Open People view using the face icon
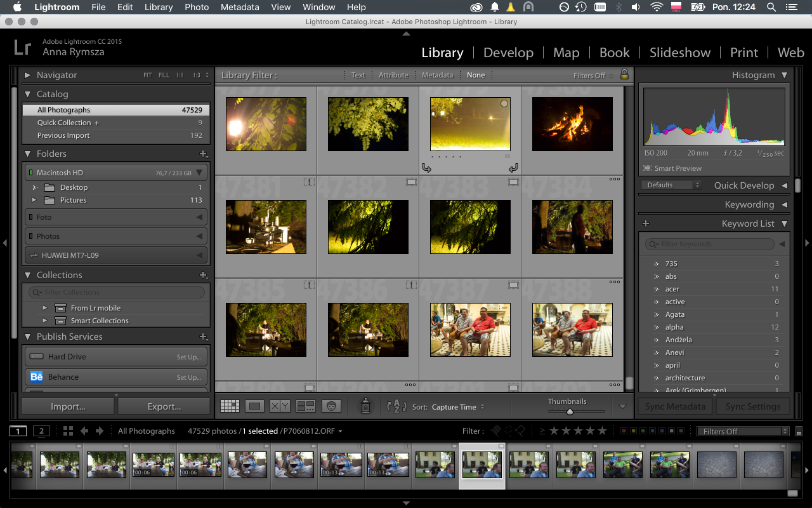The height and width of the screenshot is (508, 812). [332, 406]
